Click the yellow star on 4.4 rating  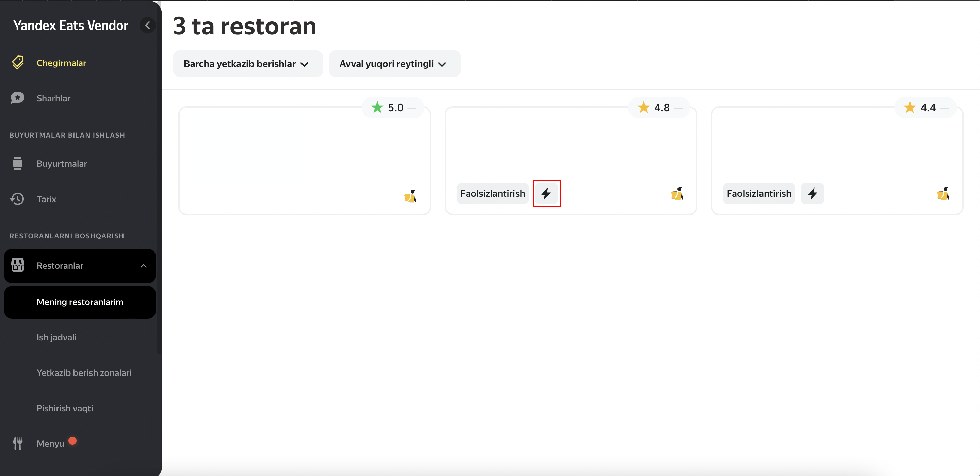(x=910, y=107)
